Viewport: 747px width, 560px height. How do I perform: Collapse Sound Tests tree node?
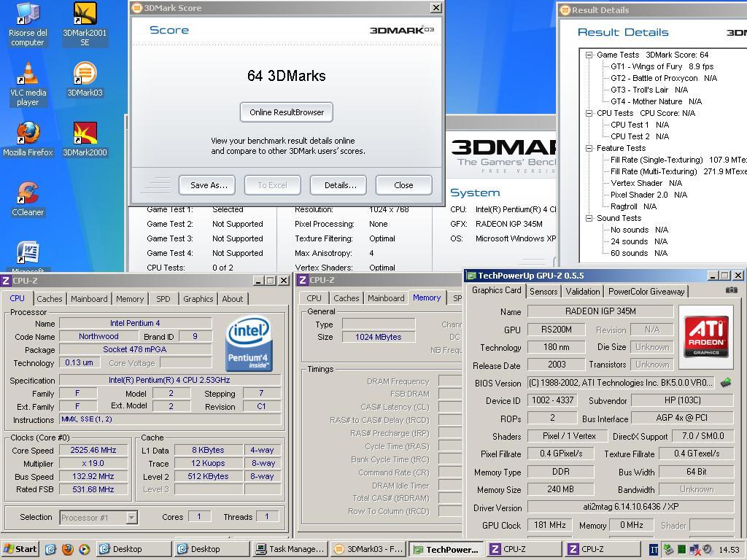(589, 218)
